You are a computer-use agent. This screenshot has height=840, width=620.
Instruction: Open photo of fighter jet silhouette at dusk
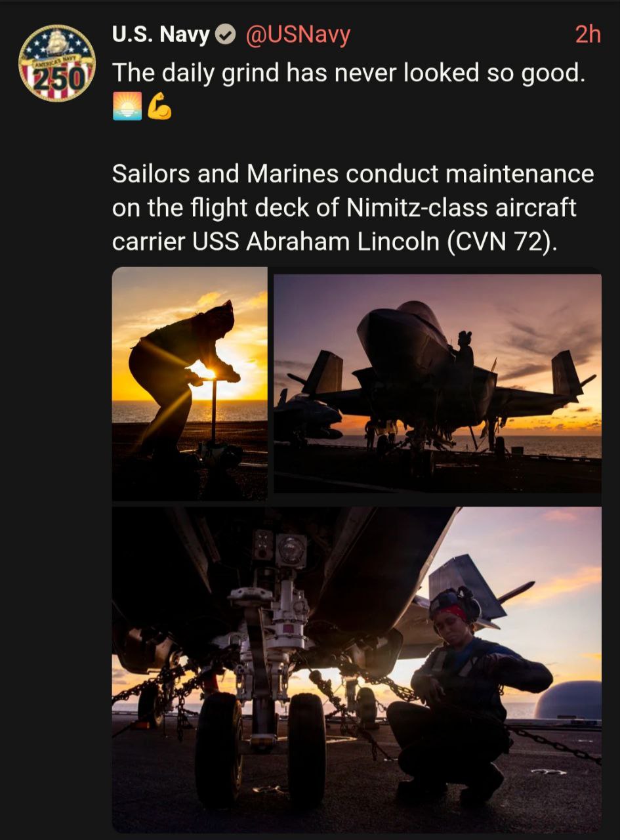click(437, 384)
